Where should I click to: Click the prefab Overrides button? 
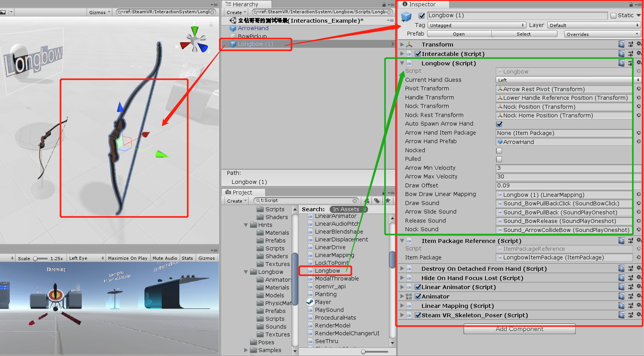602,34
